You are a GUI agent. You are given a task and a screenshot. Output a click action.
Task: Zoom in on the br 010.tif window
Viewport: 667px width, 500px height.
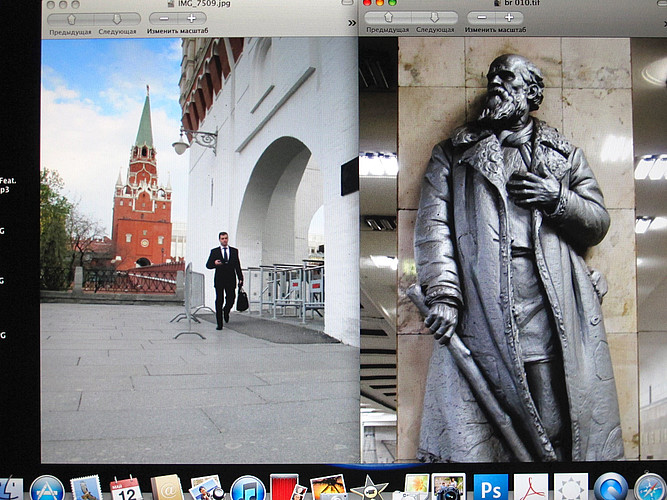coord(509,17)
